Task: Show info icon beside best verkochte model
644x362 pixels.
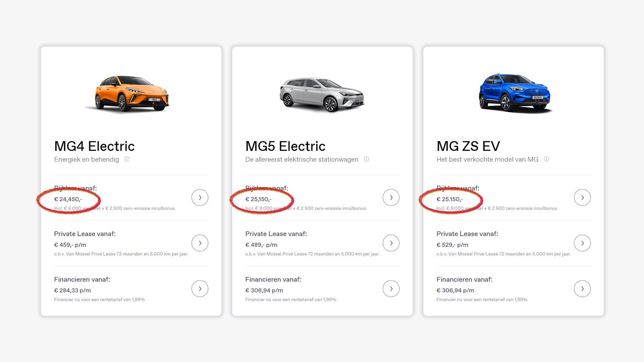Action: [546, 159]
